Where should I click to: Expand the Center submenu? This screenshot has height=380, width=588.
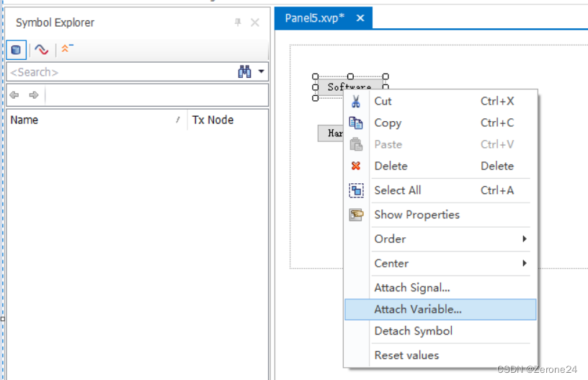click(x=440, y=264)
